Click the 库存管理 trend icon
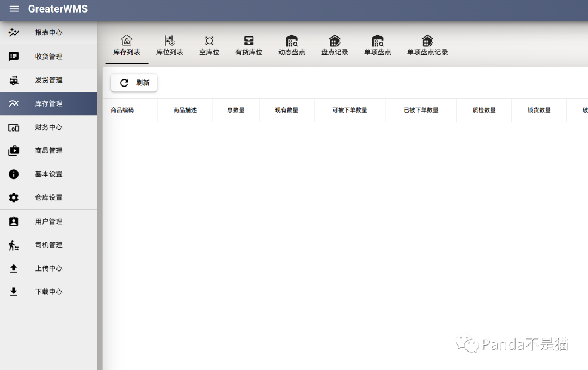588x370 pixels. click(14, 103)
